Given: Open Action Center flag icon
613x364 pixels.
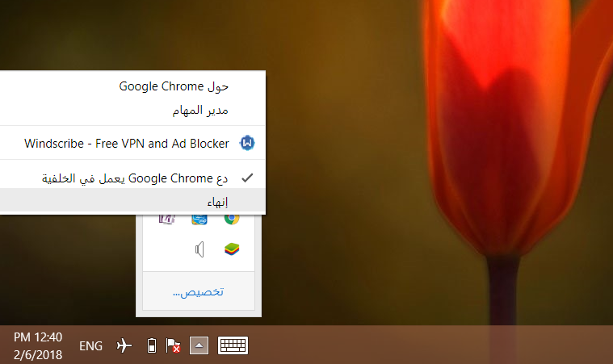Looking at the screenshot, I should (173, 346).
